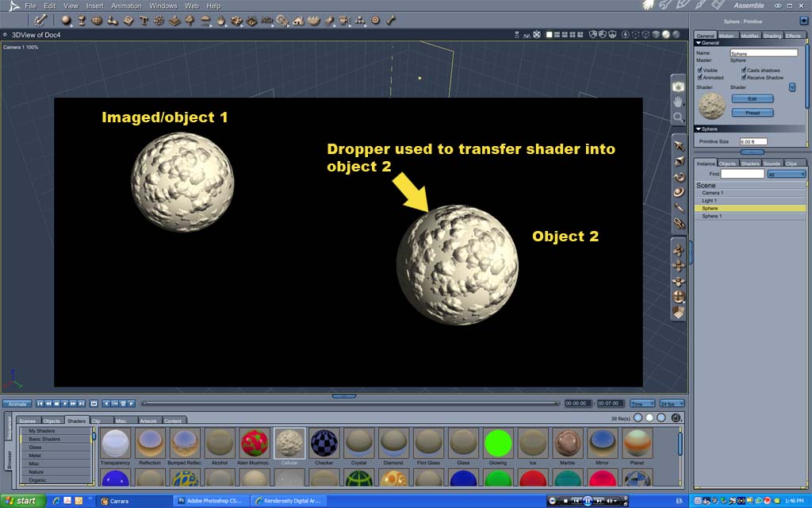Click the Animate button
This screenshot has height=508, width=812.
(17, 404)
